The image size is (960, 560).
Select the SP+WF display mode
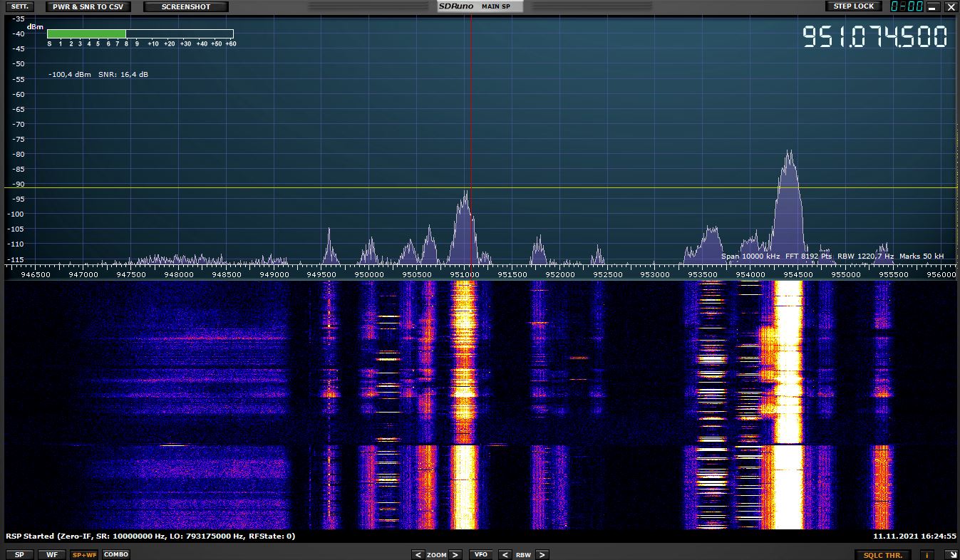[84, 554]
